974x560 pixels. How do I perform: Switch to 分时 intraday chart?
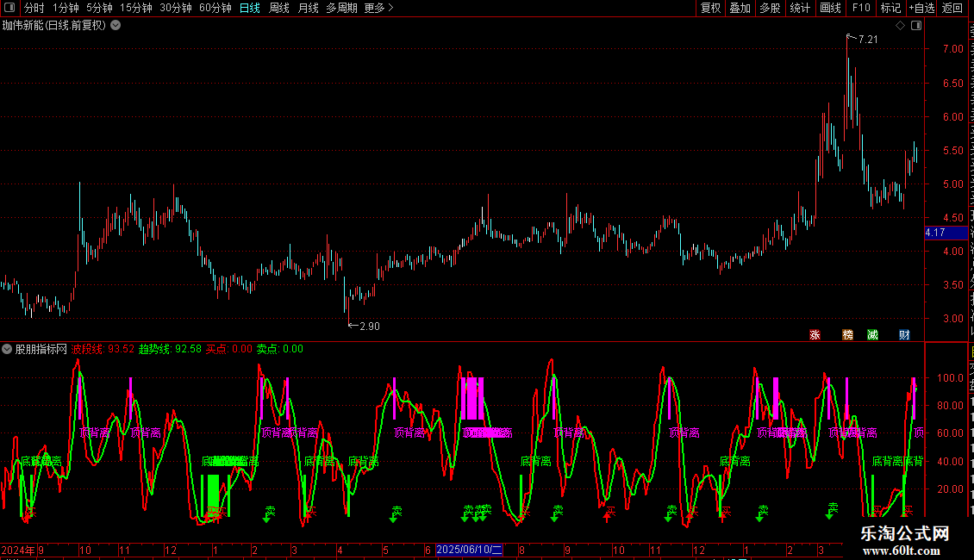tap(34, 8)
